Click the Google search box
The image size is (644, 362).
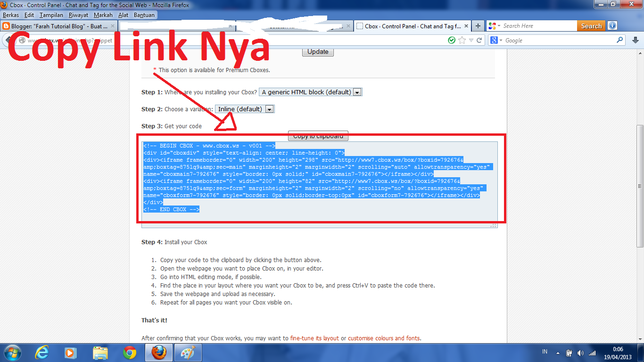[x=560, y=41]
